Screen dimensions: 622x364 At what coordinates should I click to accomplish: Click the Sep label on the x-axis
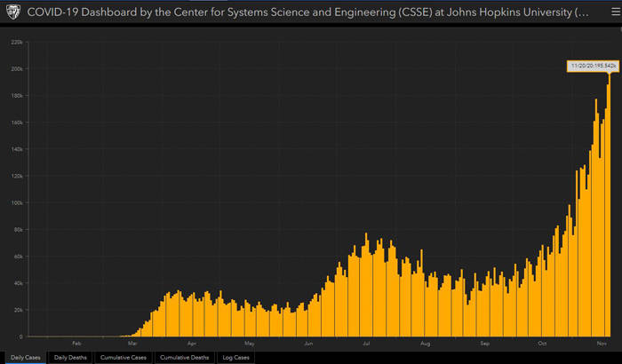pyautogui.click(x=484, y=342)
